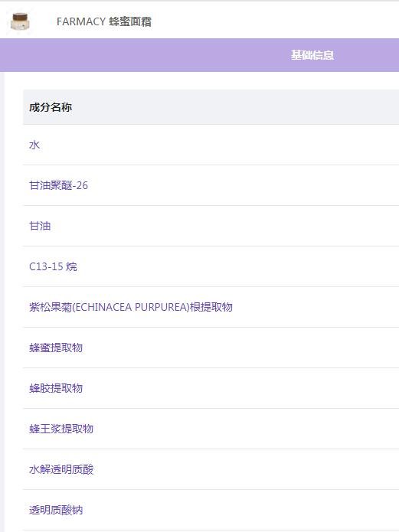The height and width of the screenshot is (532, 399).
Task: Open the 蜂王浆提取物 ingredient page
Action: click(61, 429)
